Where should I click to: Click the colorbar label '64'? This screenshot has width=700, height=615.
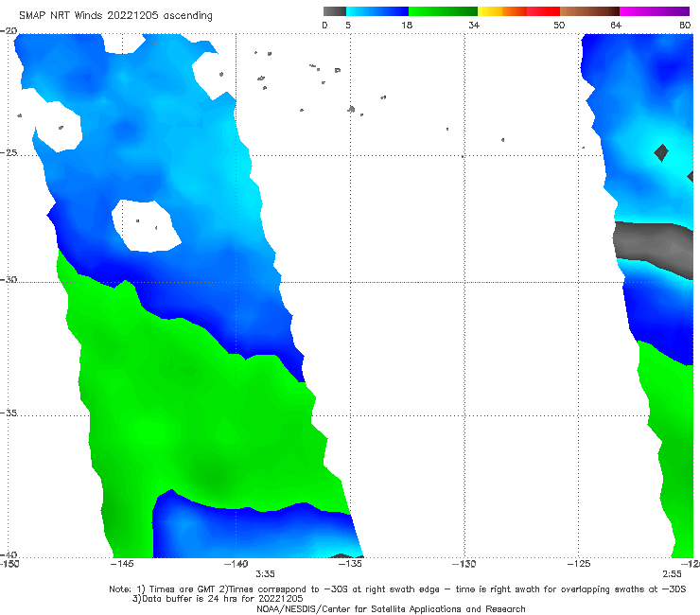pyautogui.click(x=616, y=25)
